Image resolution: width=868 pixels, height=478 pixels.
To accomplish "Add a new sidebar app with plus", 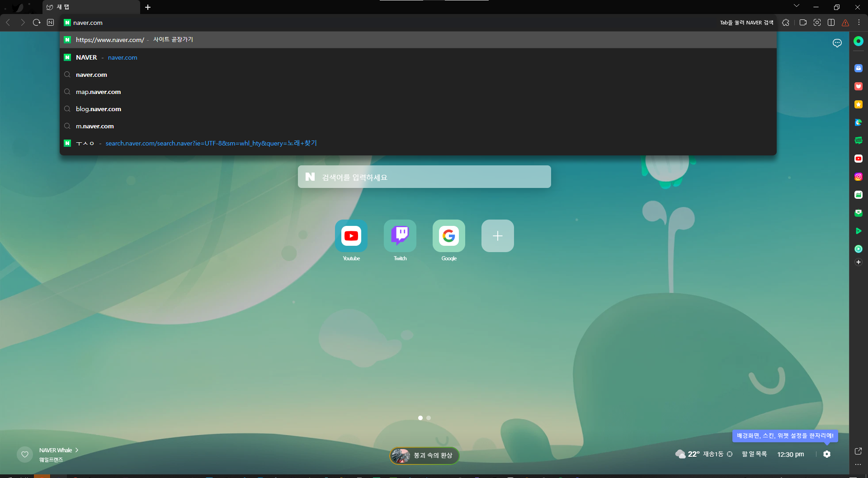I will point(859,262).
